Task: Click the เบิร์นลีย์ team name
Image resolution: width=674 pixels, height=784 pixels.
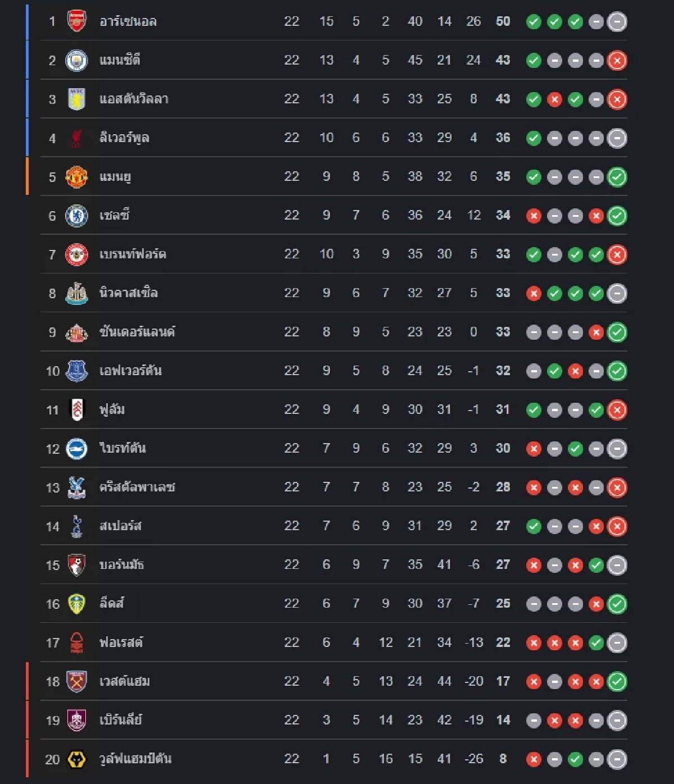Action: click(x=121, y=720)
